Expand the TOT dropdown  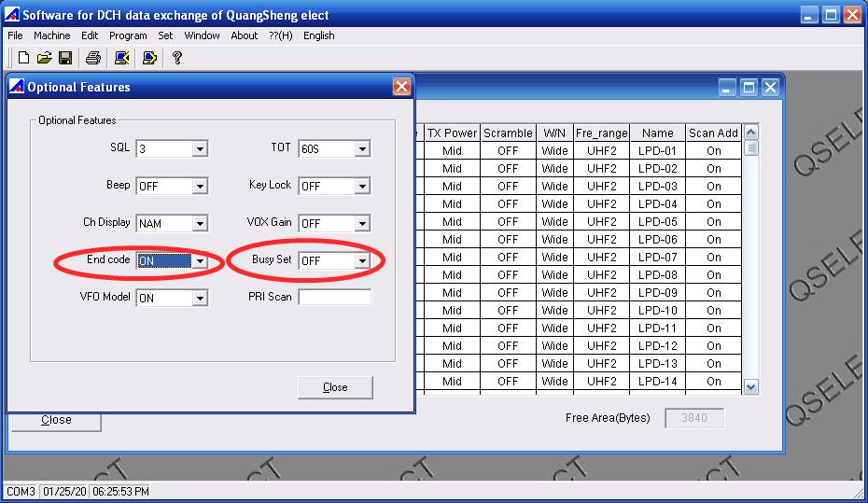coord(362,149)
